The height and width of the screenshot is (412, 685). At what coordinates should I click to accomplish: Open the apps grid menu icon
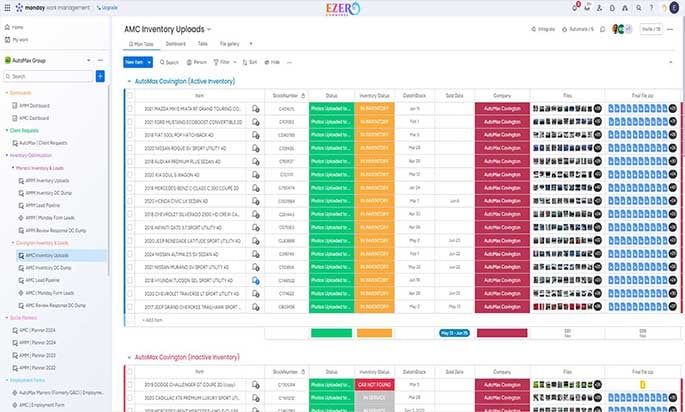click(x=7, y=7)
